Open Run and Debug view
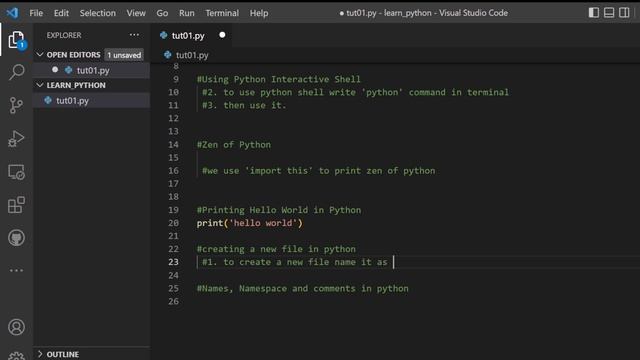The image size is (640, 360). tap(16, 139)
